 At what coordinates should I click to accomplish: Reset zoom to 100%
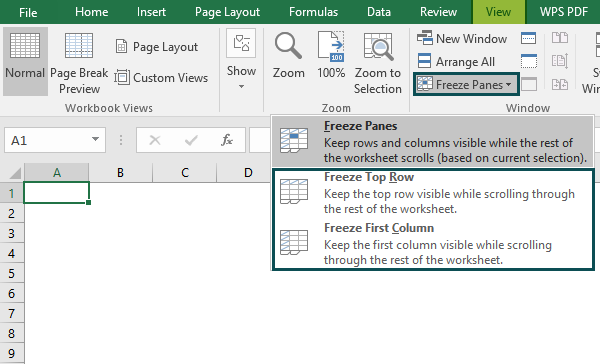pos(331,55)
